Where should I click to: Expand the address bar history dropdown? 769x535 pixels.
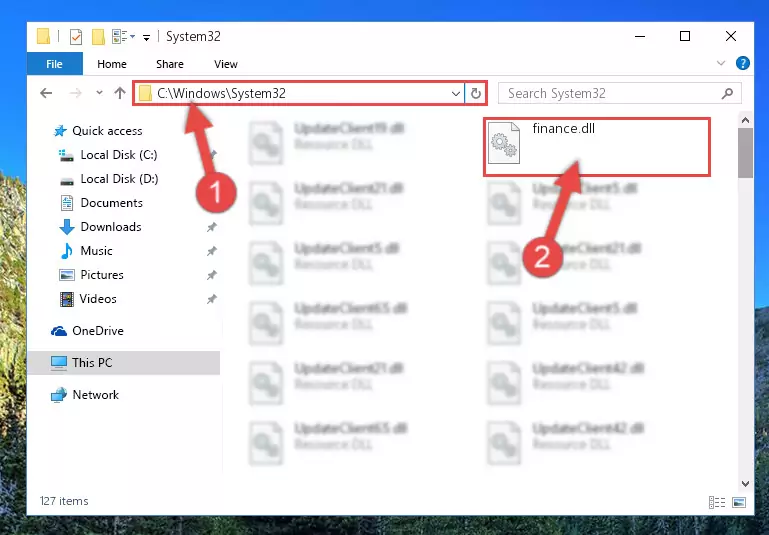click(x=456, y=93)
